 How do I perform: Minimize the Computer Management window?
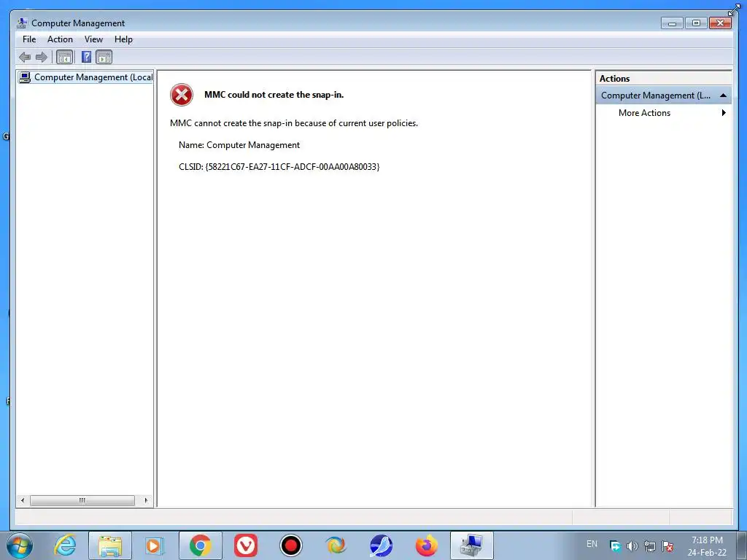[672, 23]
